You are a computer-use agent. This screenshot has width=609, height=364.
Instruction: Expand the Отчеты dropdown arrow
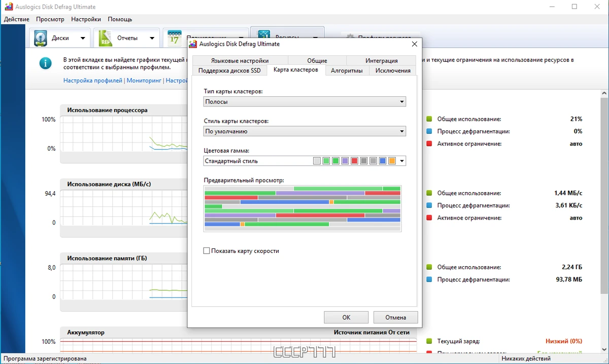click(x=152, y=38)
